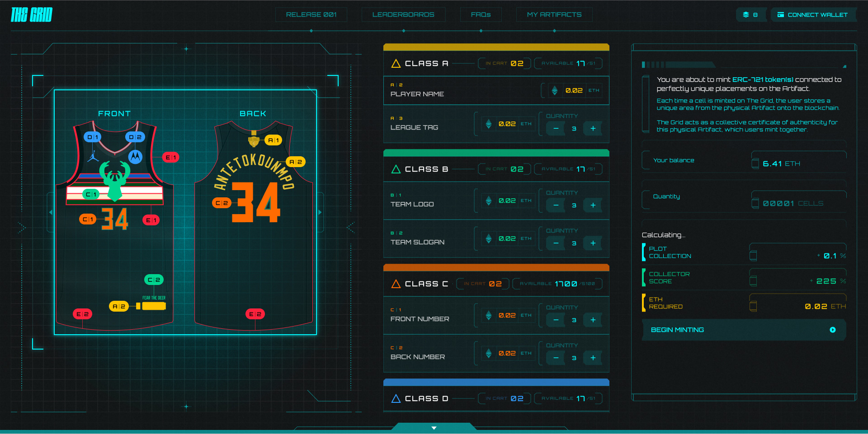The image size is (868, 434).
Task: Click the Motorola logo on jersey
Action: coord(135,157)
